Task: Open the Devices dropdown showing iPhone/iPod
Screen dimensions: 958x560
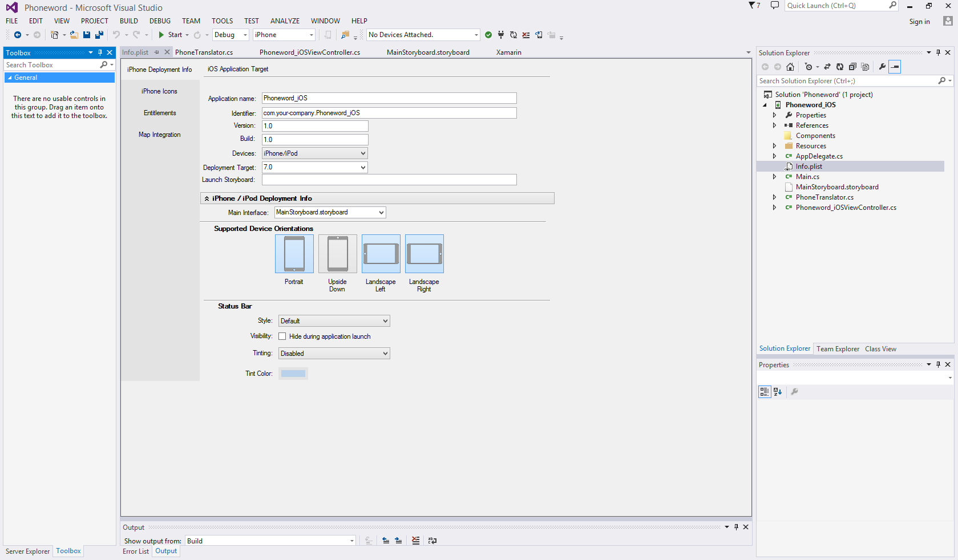Action: pos(314,153)
